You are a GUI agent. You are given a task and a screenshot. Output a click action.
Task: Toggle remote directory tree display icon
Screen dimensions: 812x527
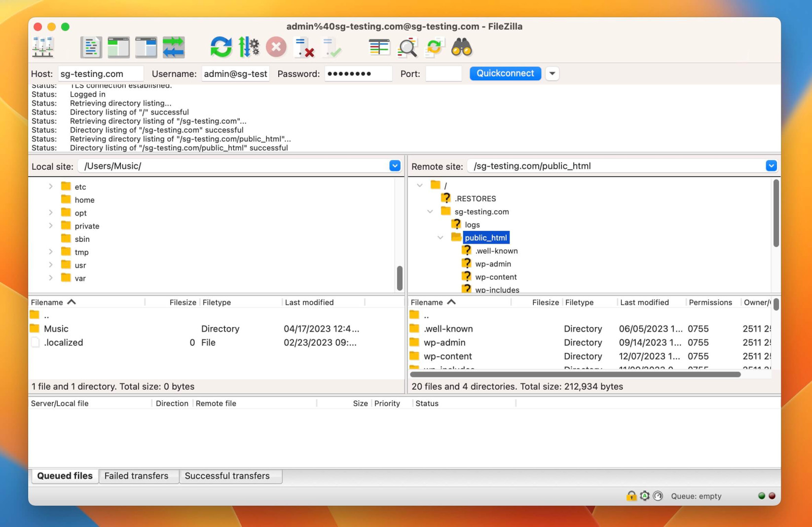click(146, 47)
